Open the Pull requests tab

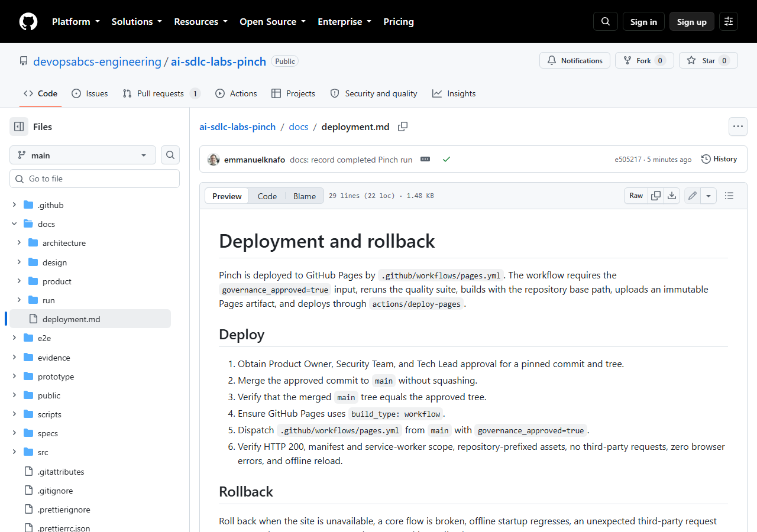point(161,93)
